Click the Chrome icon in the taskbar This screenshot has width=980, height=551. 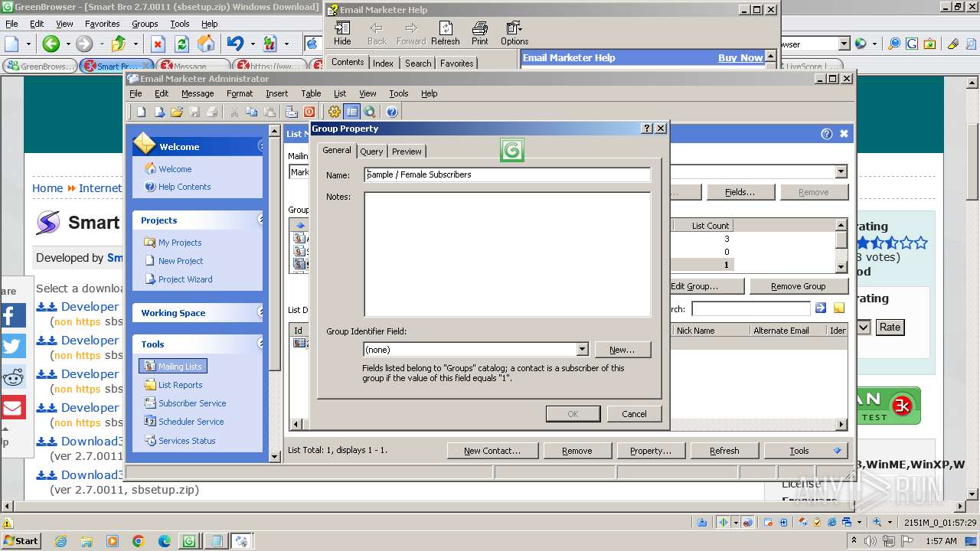pyautogui.click(x=138, y=541)
